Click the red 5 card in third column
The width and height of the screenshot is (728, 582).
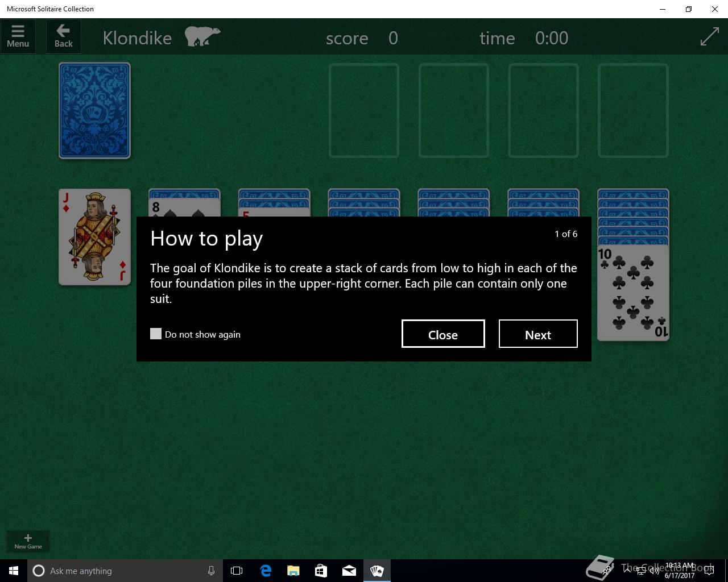(275, 213)
